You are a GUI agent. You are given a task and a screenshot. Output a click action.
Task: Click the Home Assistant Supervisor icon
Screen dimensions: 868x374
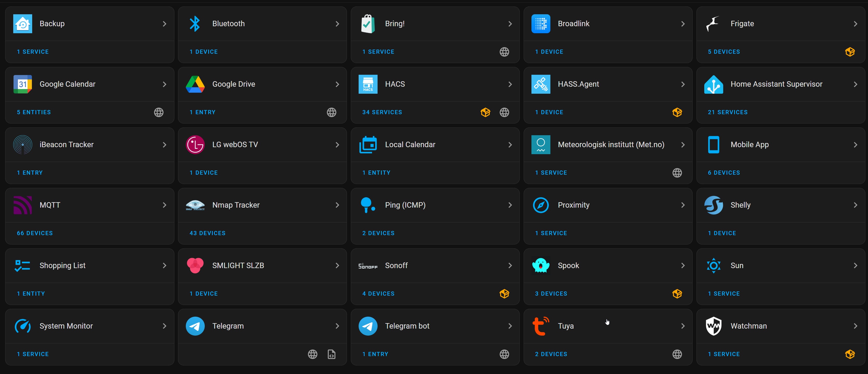coord(713,84)
